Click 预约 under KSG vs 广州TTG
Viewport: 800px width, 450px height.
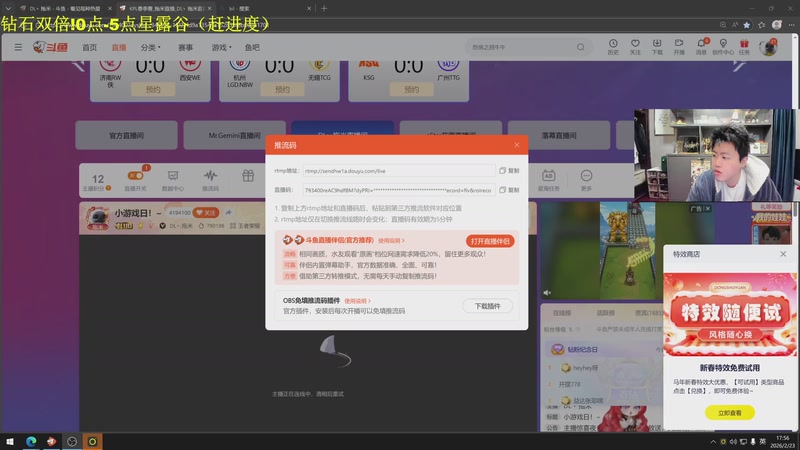point(411,89)
